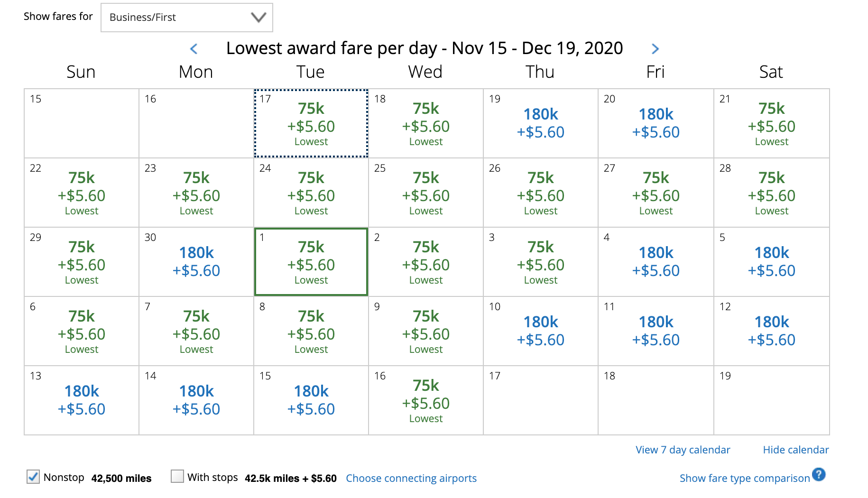The width and height of the screenshot is (868, 498).
Task: Select December 13 180k fare
Action: (x=82, y=400)
